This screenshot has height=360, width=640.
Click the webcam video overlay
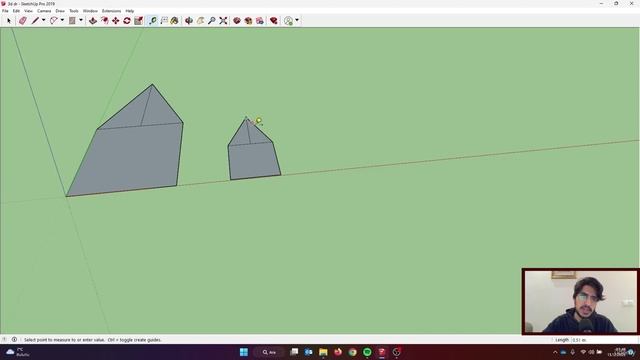580,302
